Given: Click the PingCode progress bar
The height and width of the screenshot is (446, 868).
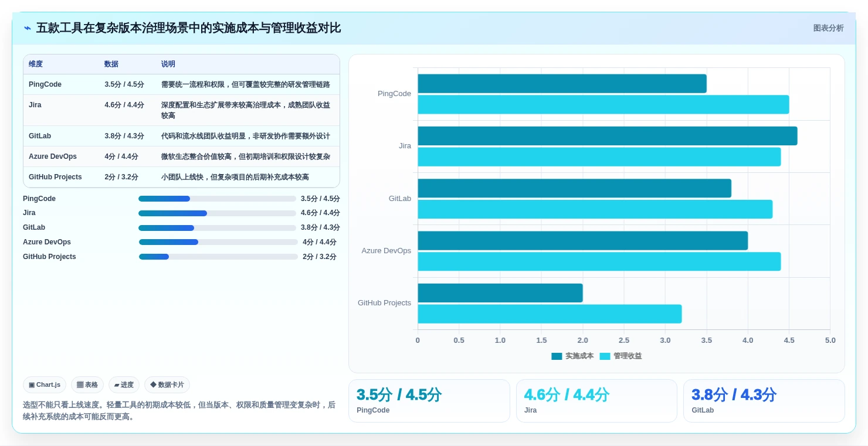Looking at the screenshot, I should (217, 199).
